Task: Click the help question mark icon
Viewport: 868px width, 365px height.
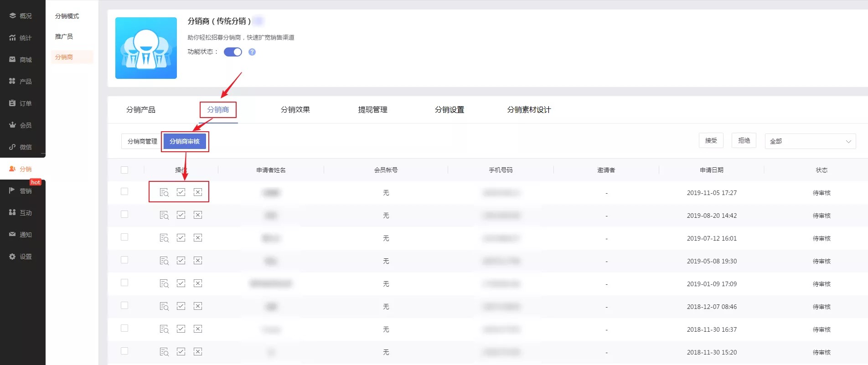Action: pyautogui.click(x=252, y=52)
